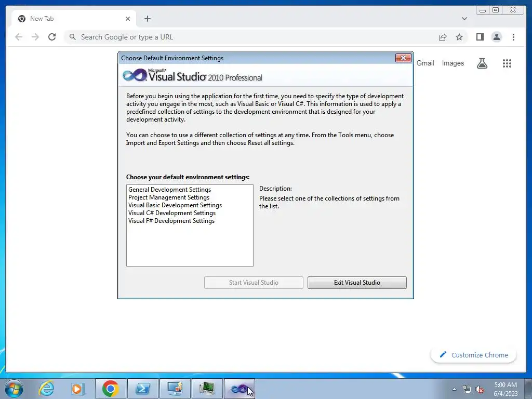The image size is (532, 399).
Task: Switch to Chrome in the taskbar
Action: [x=110, y=389]
